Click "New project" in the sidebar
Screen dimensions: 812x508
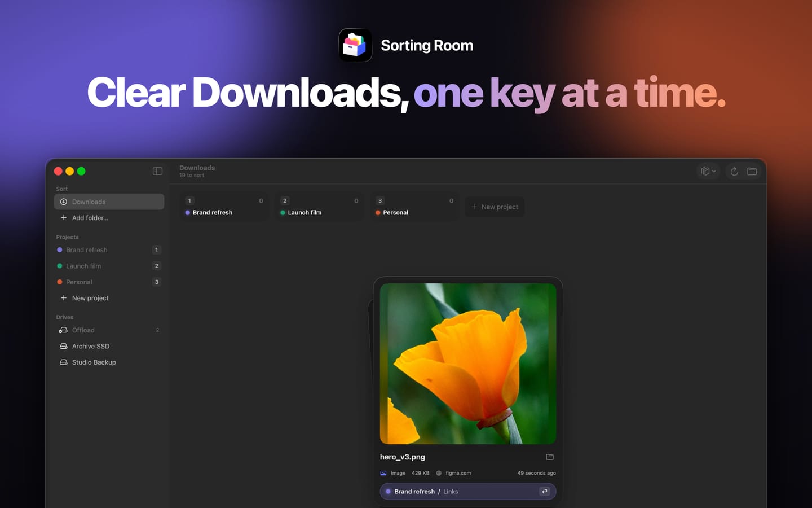pos(109,298)
